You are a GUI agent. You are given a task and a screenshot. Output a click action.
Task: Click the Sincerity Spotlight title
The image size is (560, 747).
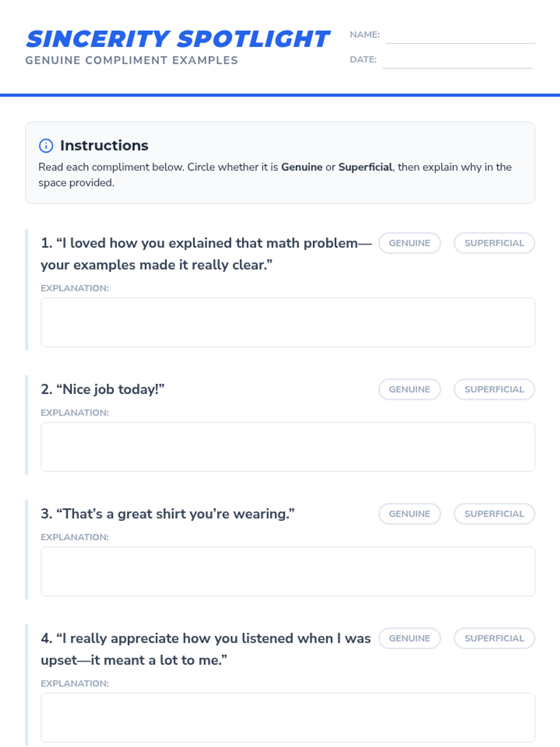pos(178,39)
